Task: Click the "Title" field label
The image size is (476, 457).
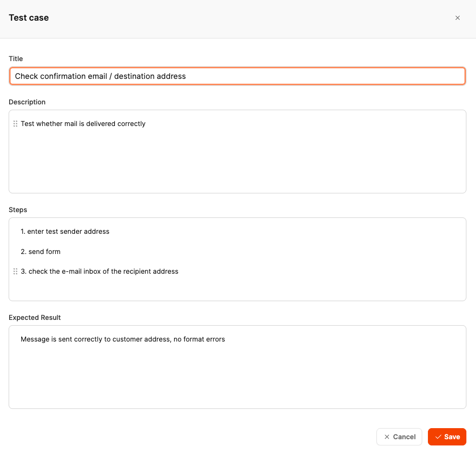Action: click(x=16, y=59)
